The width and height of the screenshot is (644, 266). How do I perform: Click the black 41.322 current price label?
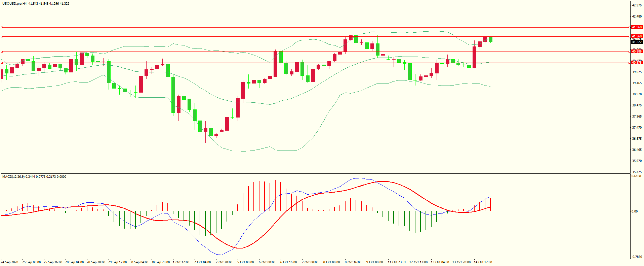click(x=637, y=42)
